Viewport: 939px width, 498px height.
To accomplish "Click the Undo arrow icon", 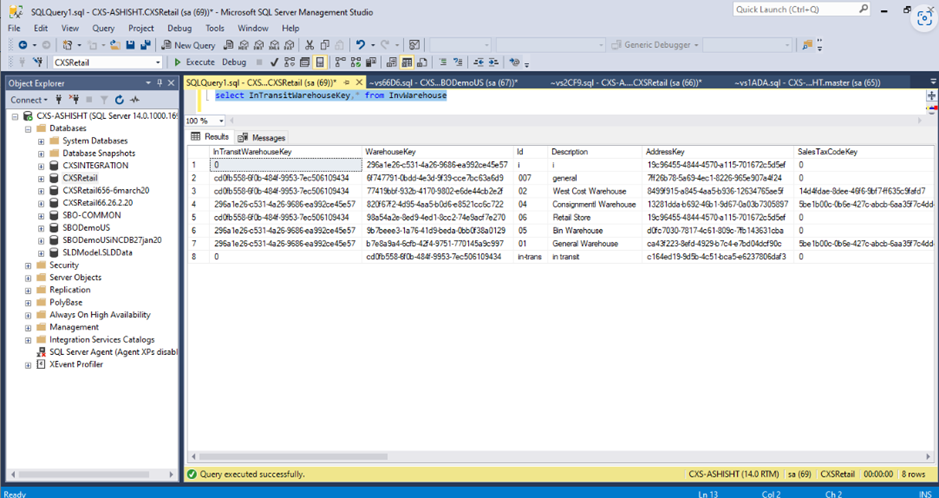I will click(361, 45).
